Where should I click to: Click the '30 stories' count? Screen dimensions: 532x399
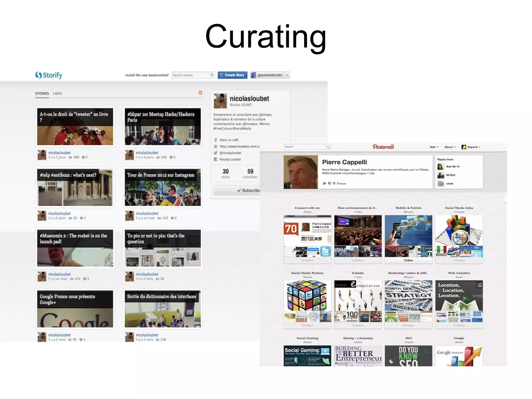tap(225, 174)
